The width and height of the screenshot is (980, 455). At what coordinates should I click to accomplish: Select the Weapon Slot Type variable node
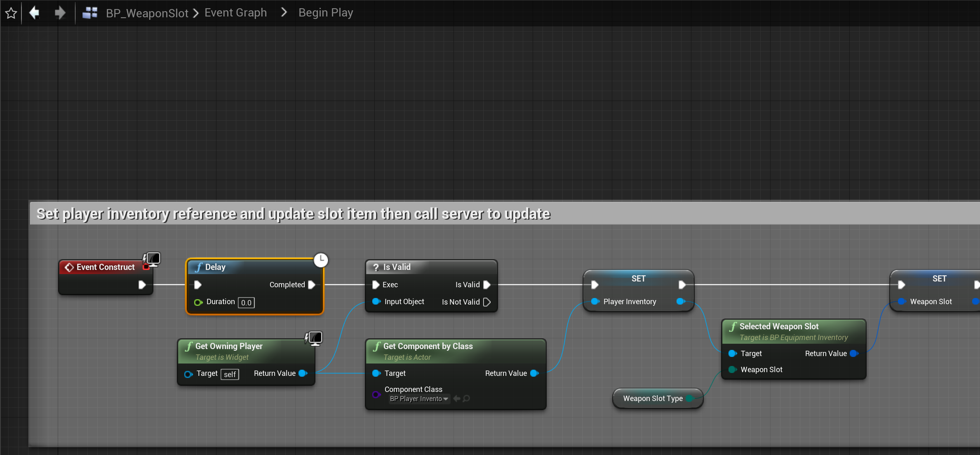point(653,399)
